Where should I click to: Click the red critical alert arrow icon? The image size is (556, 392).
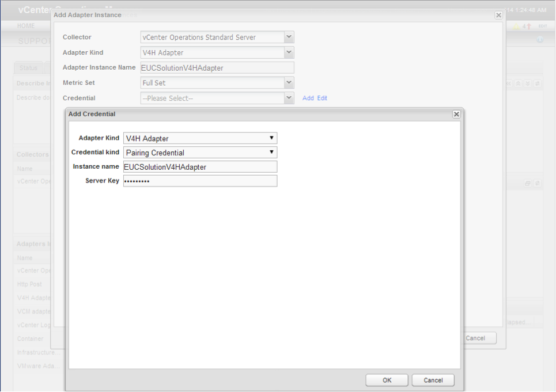pyautogui.click(x=528, y=26)
